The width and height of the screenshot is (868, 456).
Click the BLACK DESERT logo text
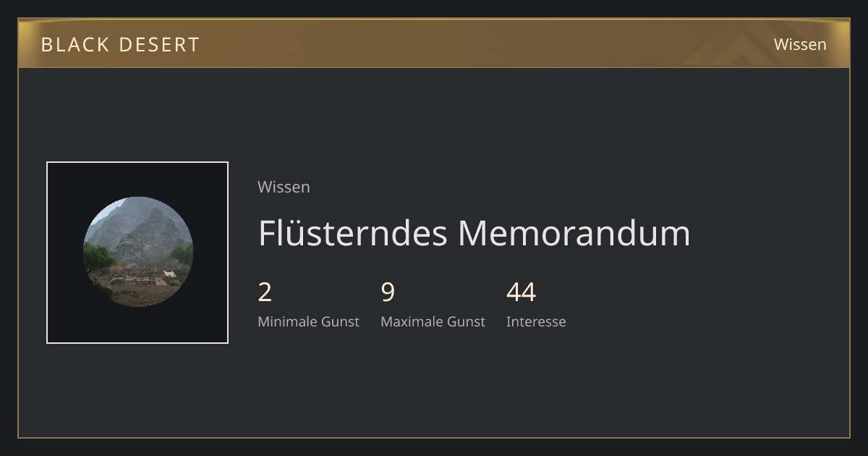point(120,45)
